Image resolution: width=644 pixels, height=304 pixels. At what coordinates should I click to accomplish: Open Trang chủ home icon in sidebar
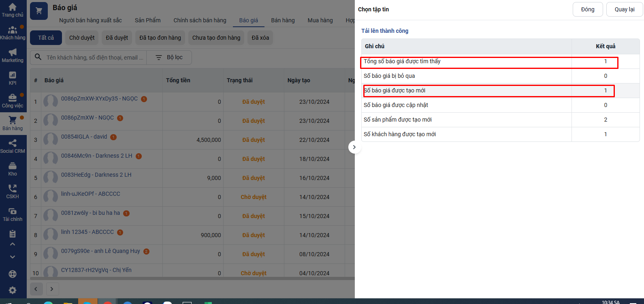[13, 10]
